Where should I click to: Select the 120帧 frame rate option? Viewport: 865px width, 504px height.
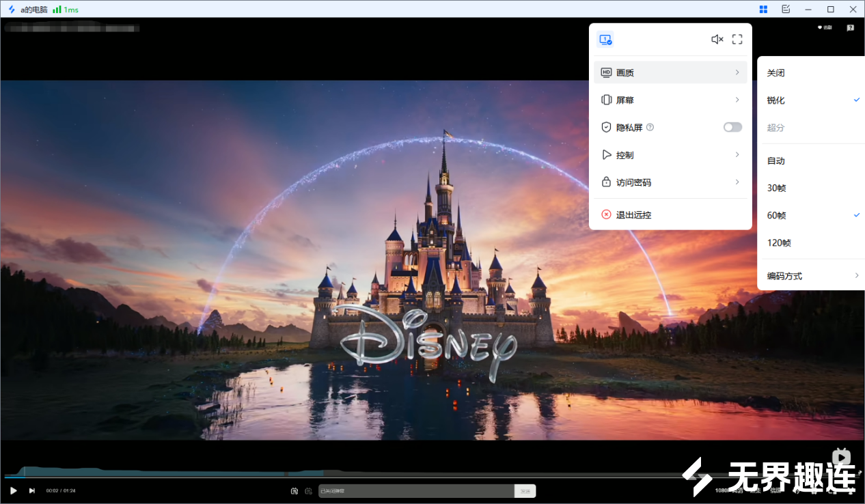(x=811, y=242)
